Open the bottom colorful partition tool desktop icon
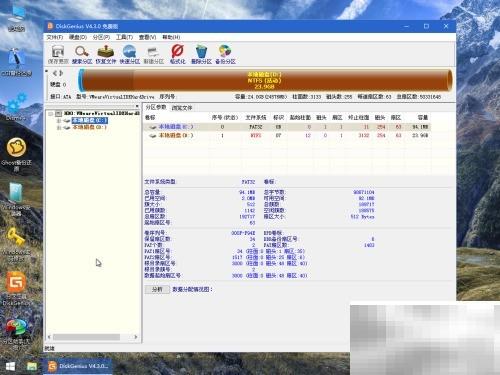500x375 pixels. point(16,333)
